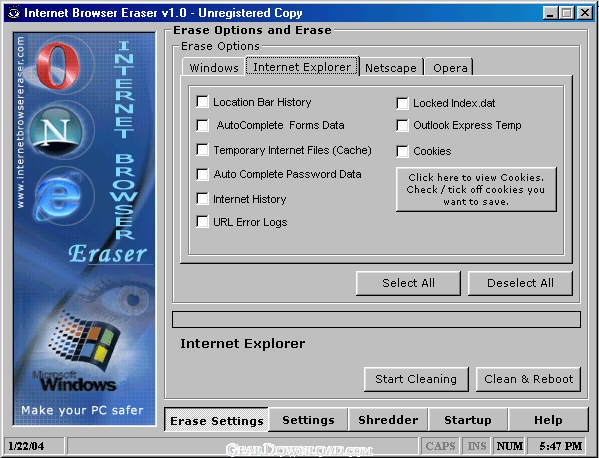Click the Netscape N logo in banner

(57, 132)
